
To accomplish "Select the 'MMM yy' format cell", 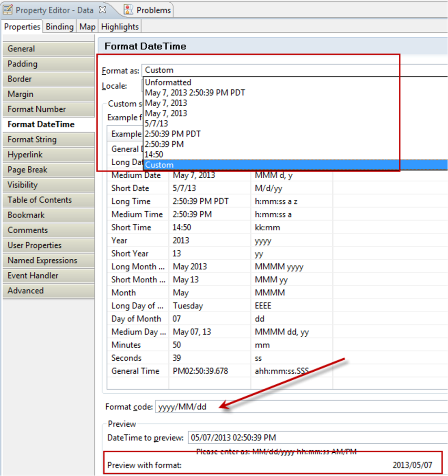I will coord(292,280).
